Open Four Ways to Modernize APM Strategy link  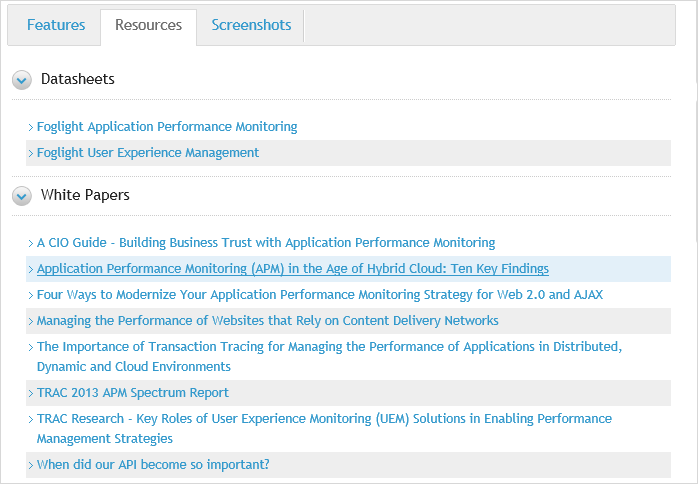point(320,295)
